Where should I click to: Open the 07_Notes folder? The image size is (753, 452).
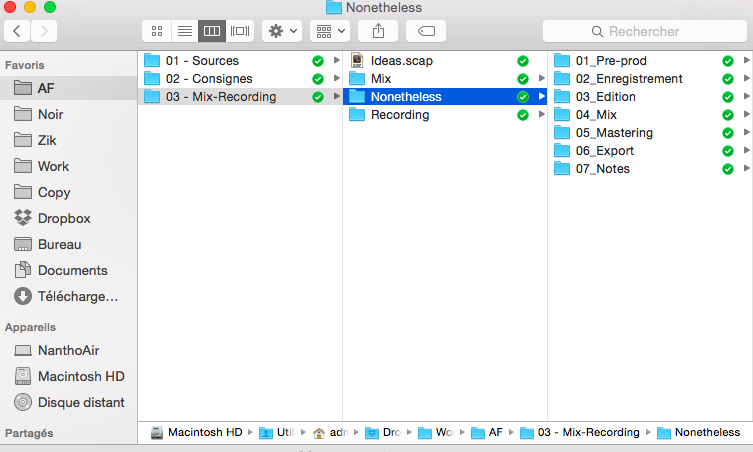coord(650,169)
